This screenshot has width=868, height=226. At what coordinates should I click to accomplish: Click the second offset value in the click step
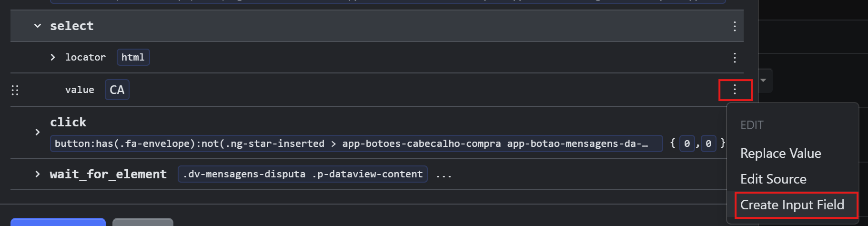pyautogui.click(x=708, y=144)
